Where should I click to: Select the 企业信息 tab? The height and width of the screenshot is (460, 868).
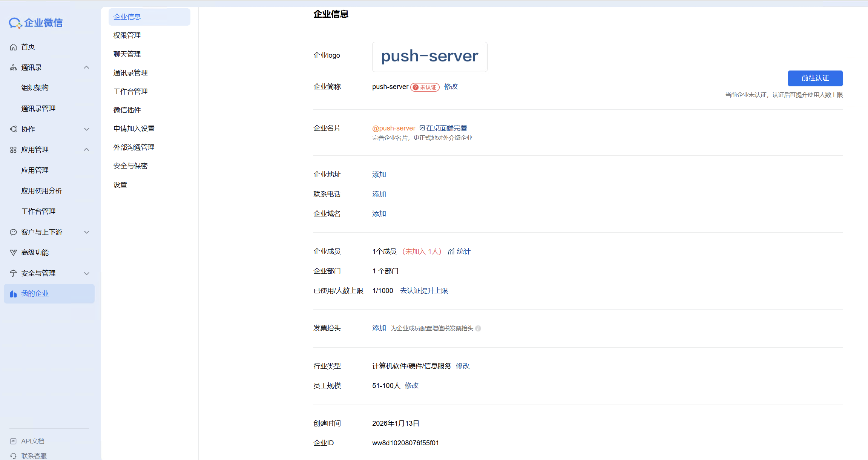[x=149, y=17]
